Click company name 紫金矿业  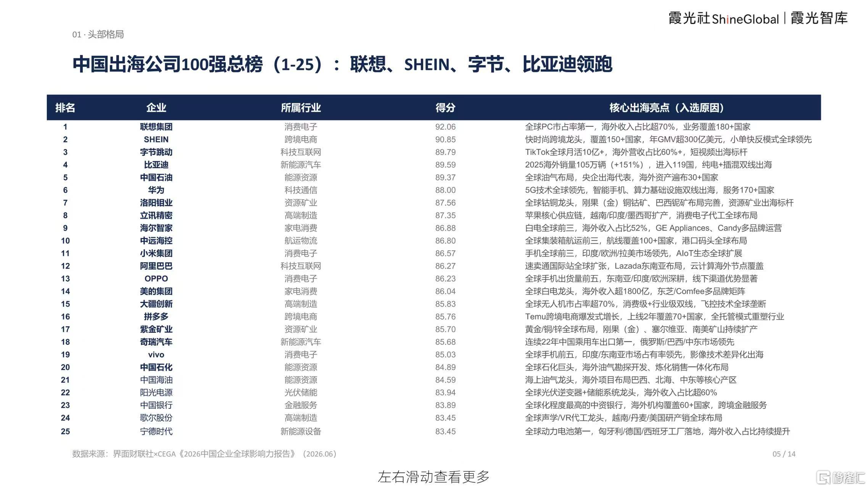coord(156,329)
